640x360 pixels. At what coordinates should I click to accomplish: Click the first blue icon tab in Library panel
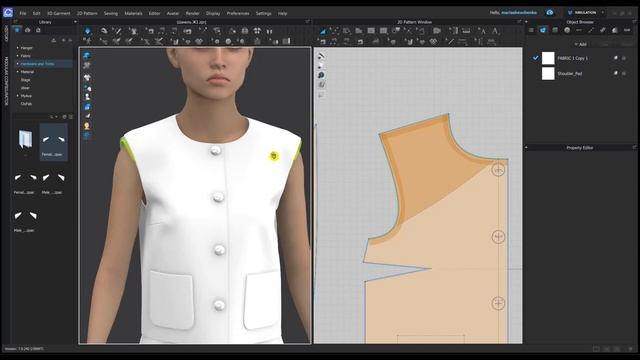click(17, 30)
